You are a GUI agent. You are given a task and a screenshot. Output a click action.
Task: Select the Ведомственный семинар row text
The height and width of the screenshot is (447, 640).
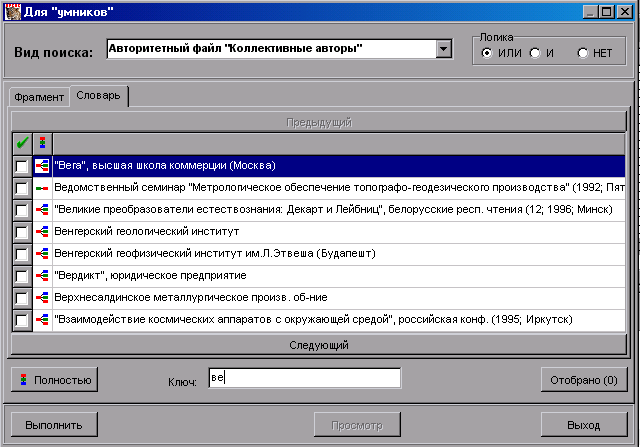(x=339, y=188)
